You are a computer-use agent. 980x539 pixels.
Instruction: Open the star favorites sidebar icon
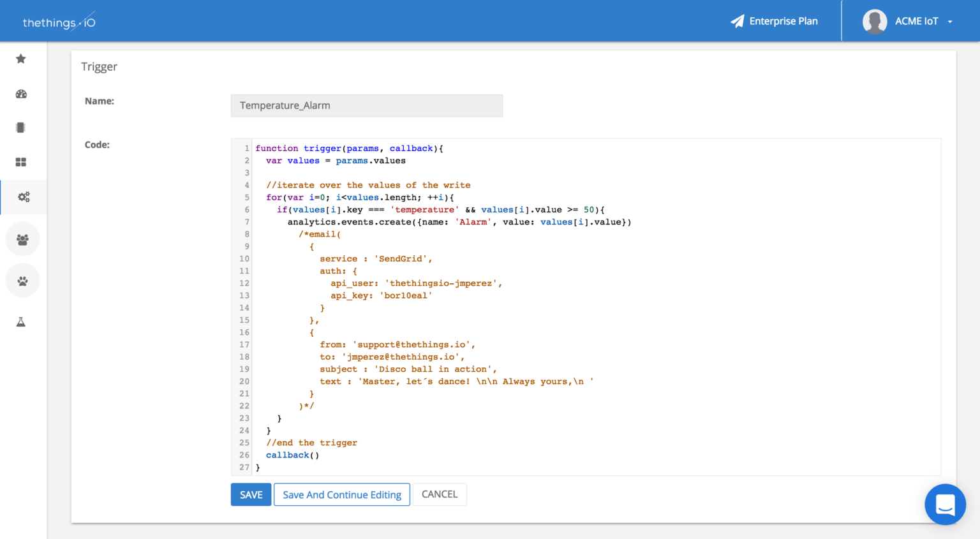pos(21,59)
